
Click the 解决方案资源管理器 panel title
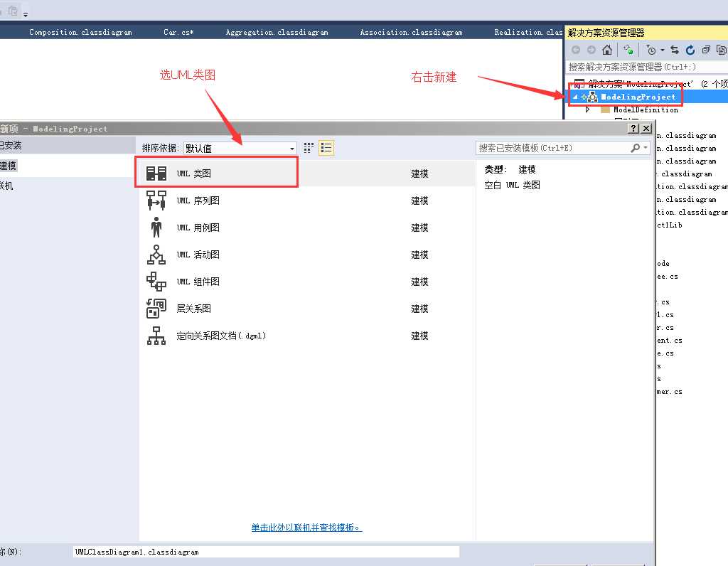click(x=606, y=33)
